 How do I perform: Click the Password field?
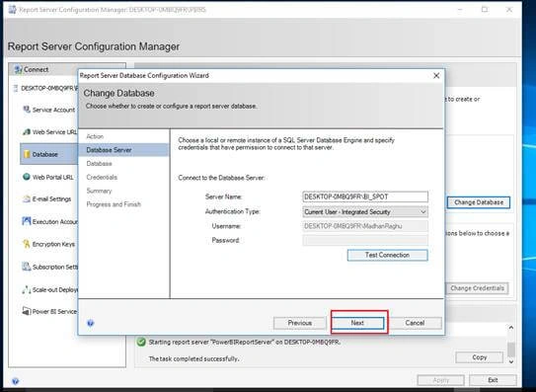click(365, 240)
